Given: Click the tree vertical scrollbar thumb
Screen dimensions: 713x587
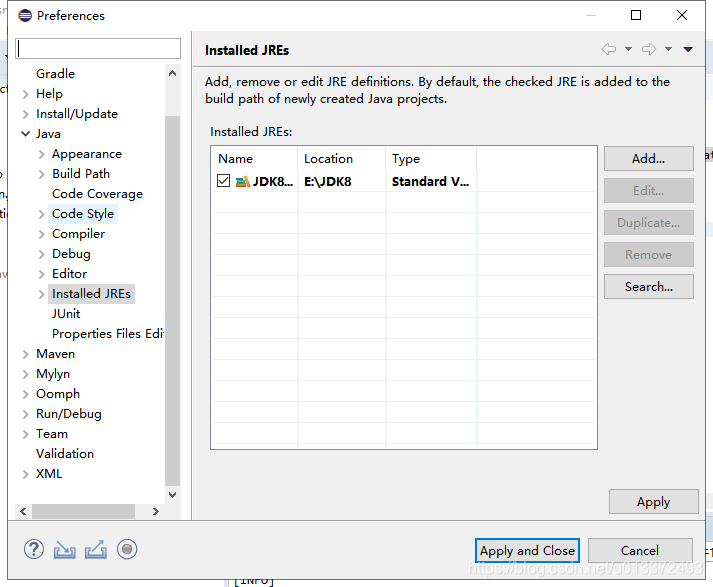Looking at the screenshot, I should 172,300.
